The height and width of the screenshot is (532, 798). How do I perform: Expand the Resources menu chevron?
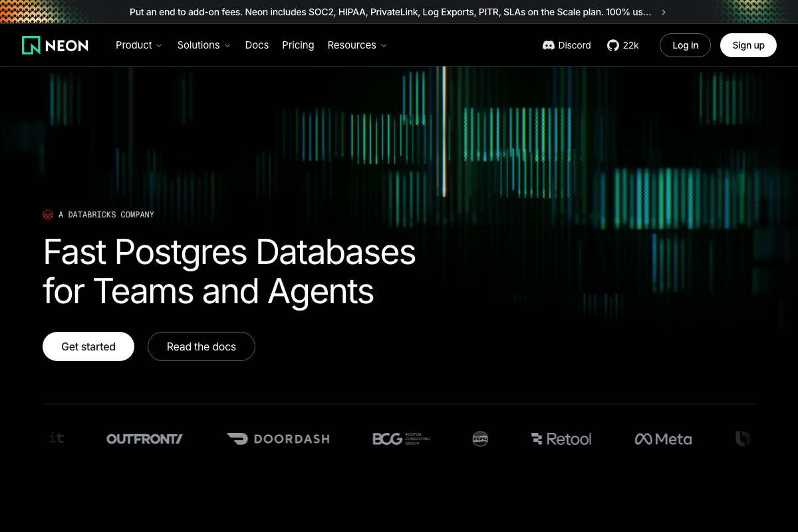click(384, 46)
